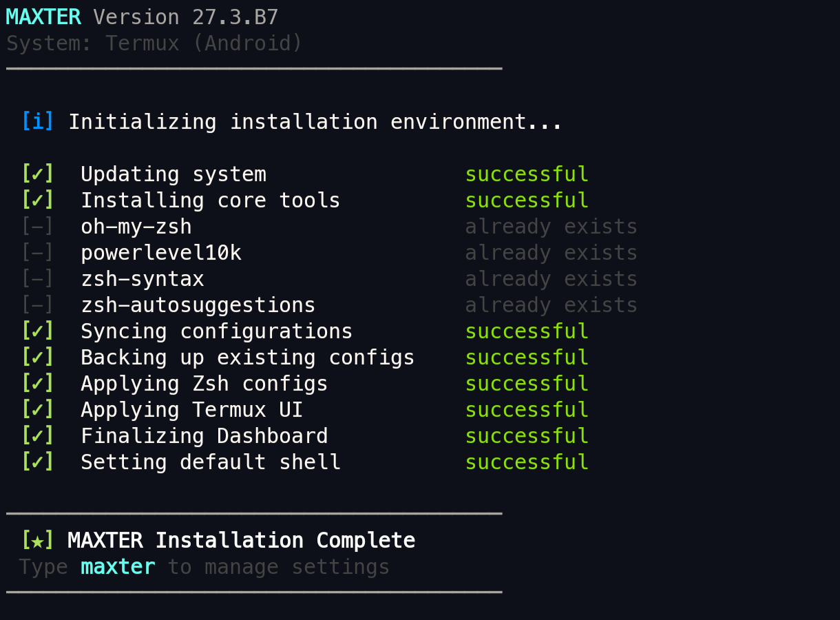Image resolution: width=840 pixels, height=620 pixels.
Task: Select the zsh-autosuggestions entry
Action: coord(198,305)
